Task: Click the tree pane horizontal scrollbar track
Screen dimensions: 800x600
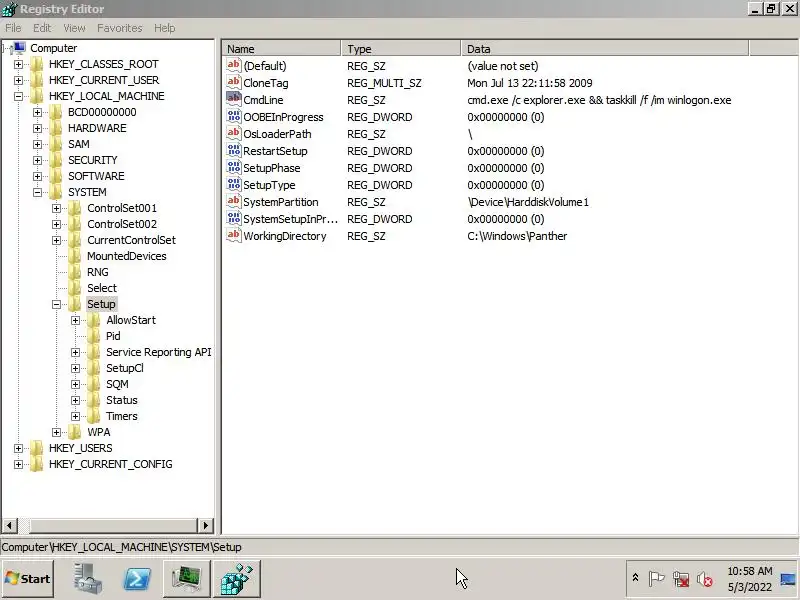Action: [x=113, y=525]
